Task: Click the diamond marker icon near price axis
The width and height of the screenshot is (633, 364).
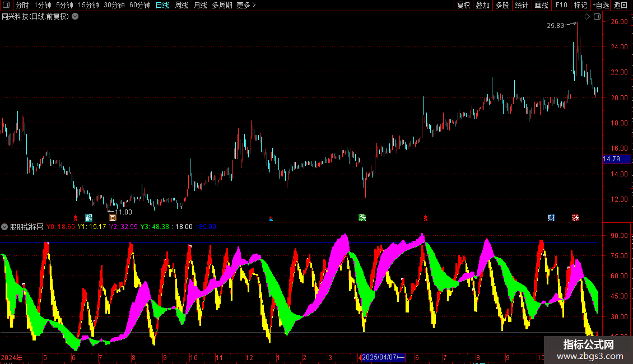Action: pos(587,17)
